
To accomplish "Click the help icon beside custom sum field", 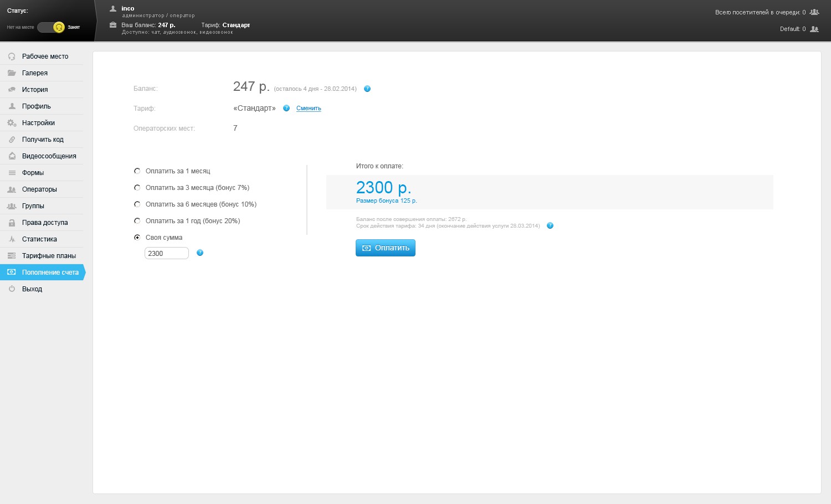I will pos(200,253).
